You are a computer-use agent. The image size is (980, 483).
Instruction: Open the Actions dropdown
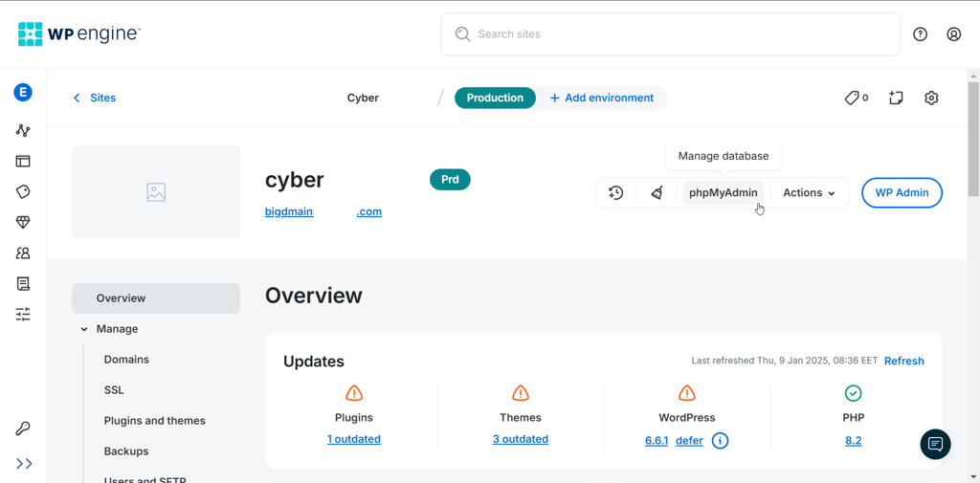[x=809, y=193]
